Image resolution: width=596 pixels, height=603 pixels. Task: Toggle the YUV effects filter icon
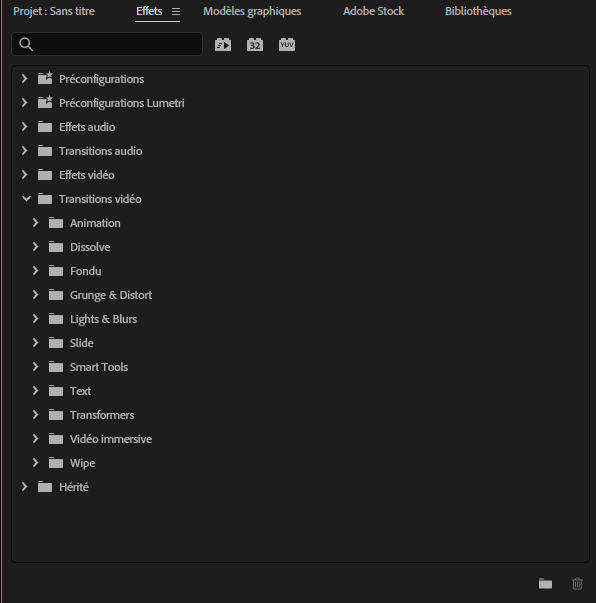pyautogui.click(x=287, y=45)
